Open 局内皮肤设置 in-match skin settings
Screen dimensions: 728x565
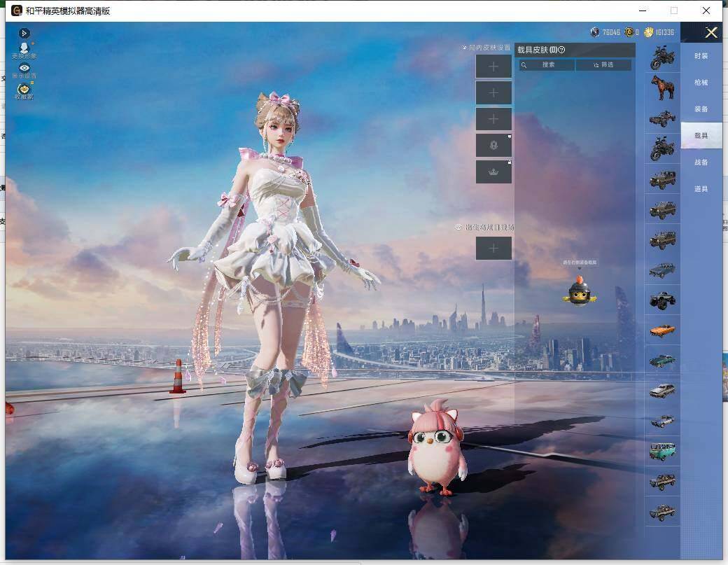pos(486,48)
